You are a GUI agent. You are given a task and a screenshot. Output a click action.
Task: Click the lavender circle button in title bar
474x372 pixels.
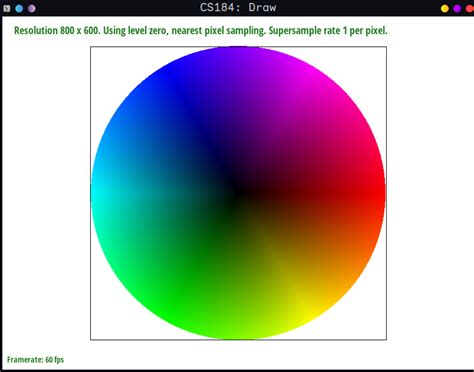pos(31,9)
